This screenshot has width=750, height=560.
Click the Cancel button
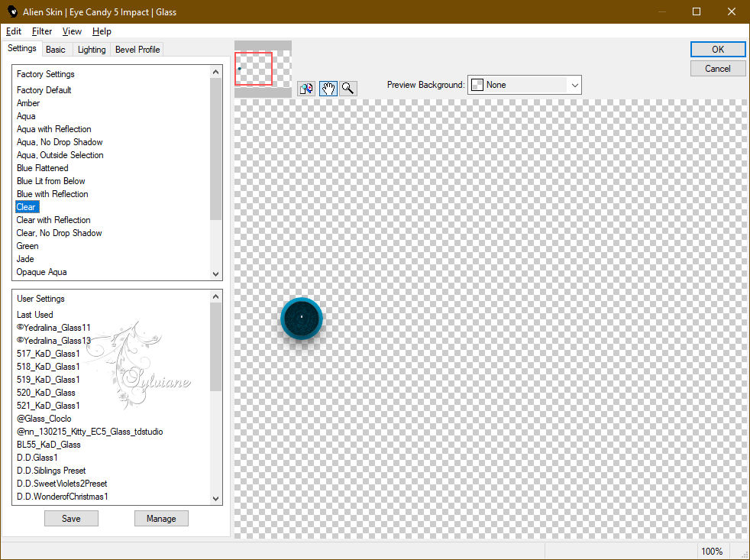(x=717, y=69)
